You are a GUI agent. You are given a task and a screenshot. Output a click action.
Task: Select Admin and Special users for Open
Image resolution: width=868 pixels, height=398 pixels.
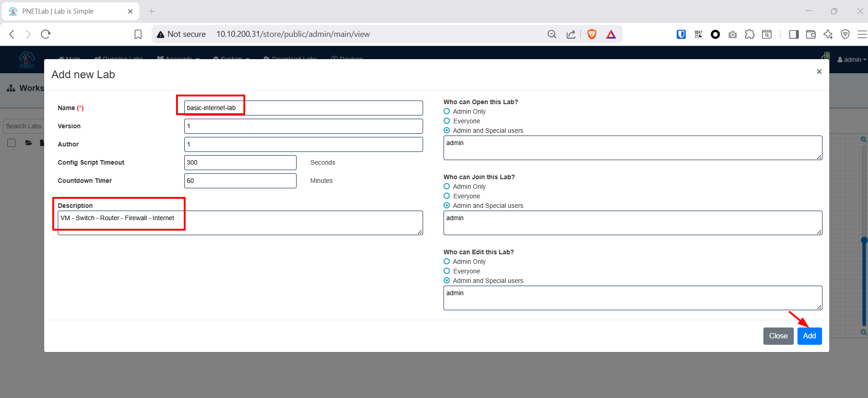[x=447, y=130]
